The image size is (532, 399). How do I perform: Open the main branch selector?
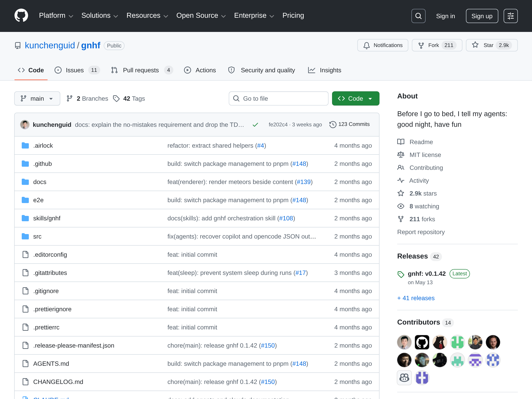click(x=37, y=98)
